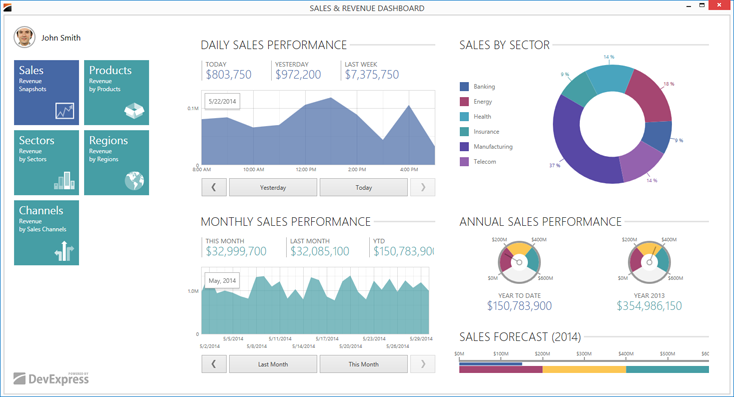Show Today's daily sales
The height and width of the screenshot is (397, 734).
tap(364, 187)
